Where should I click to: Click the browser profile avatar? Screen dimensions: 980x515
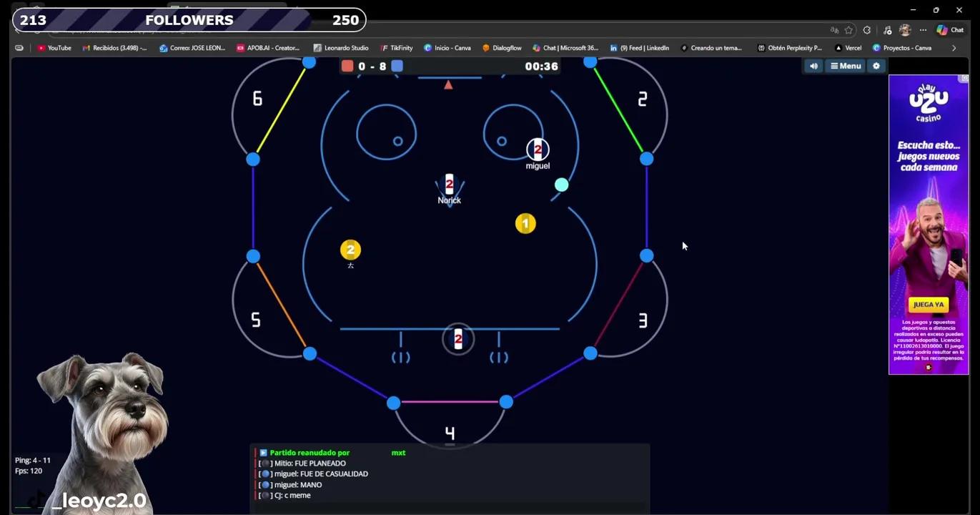point(905,30)
